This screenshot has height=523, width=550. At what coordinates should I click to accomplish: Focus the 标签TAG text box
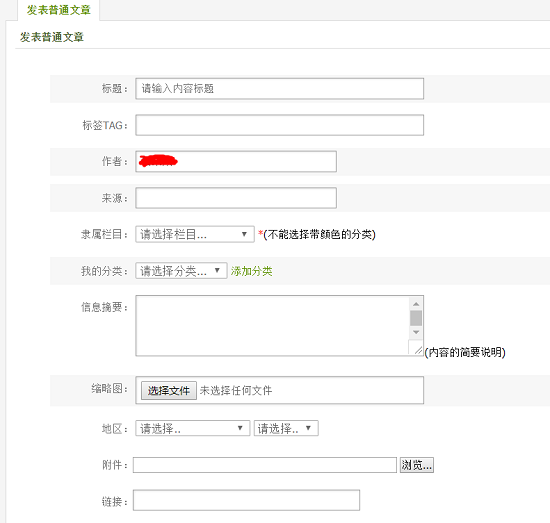click(280, 125)
